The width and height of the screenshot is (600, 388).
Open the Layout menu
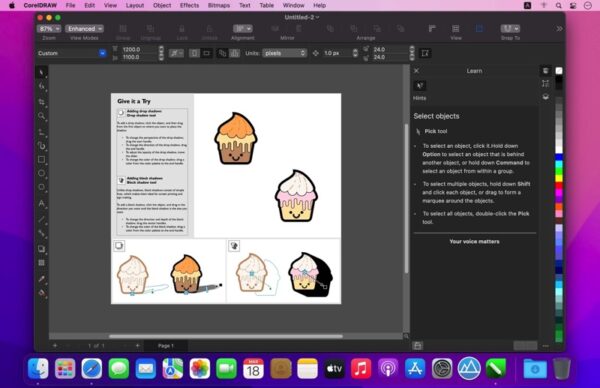pyautogui.click(x=135, y=5)
